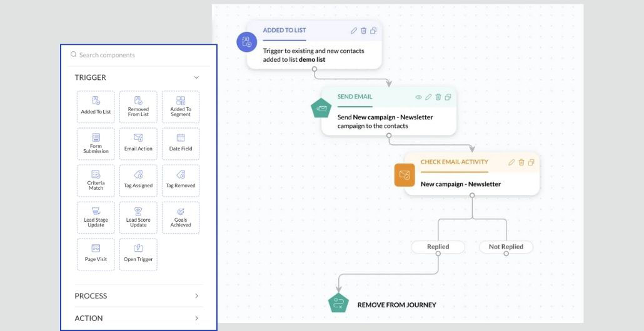Screen dimensions: 644x331
Task: Duplicate the Send Email node
Action: click(x=448, y=97)
